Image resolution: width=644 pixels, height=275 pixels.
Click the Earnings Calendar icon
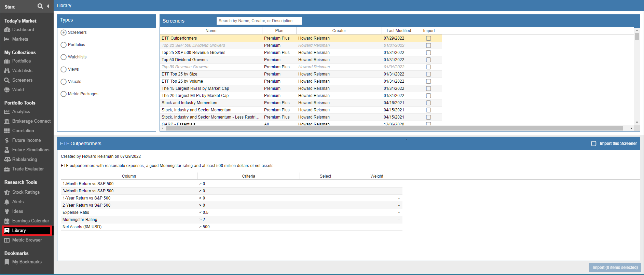tap(7, 221)
